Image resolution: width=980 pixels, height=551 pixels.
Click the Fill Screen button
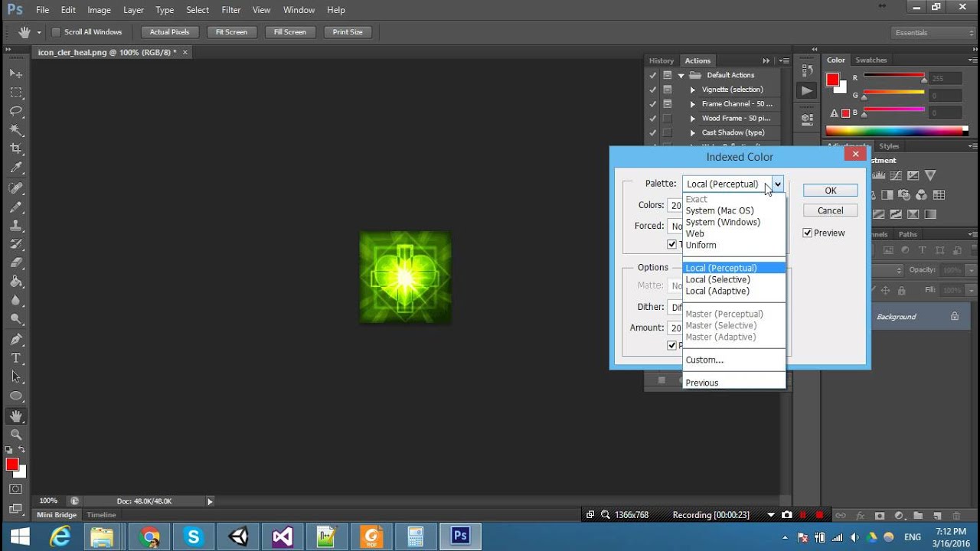[x=290, y=32]
